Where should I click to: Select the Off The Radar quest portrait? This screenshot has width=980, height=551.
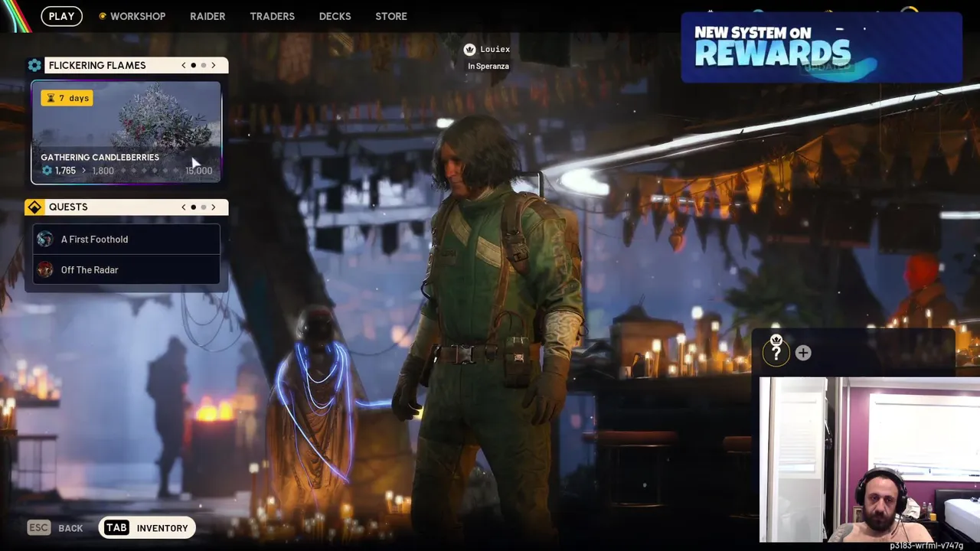(45, 269)
